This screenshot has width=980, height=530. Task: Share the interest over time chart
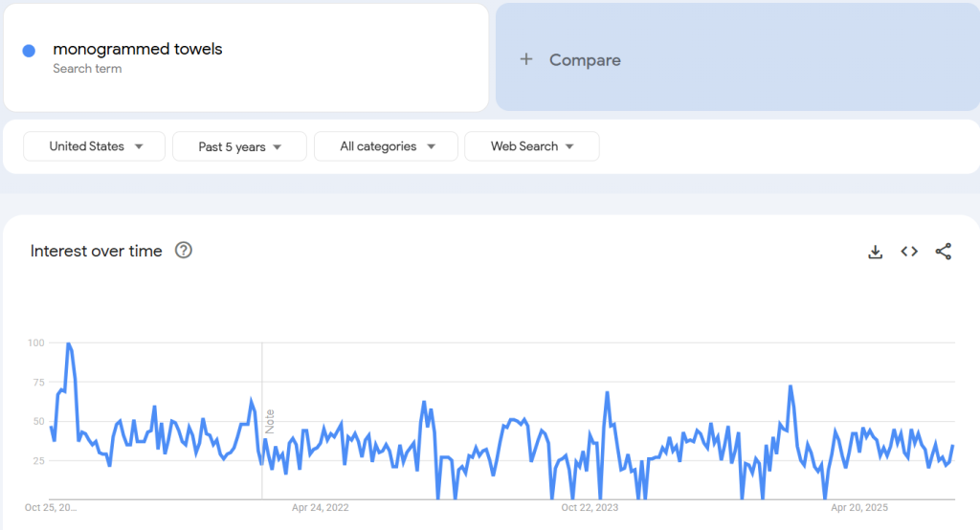point(943,252)
